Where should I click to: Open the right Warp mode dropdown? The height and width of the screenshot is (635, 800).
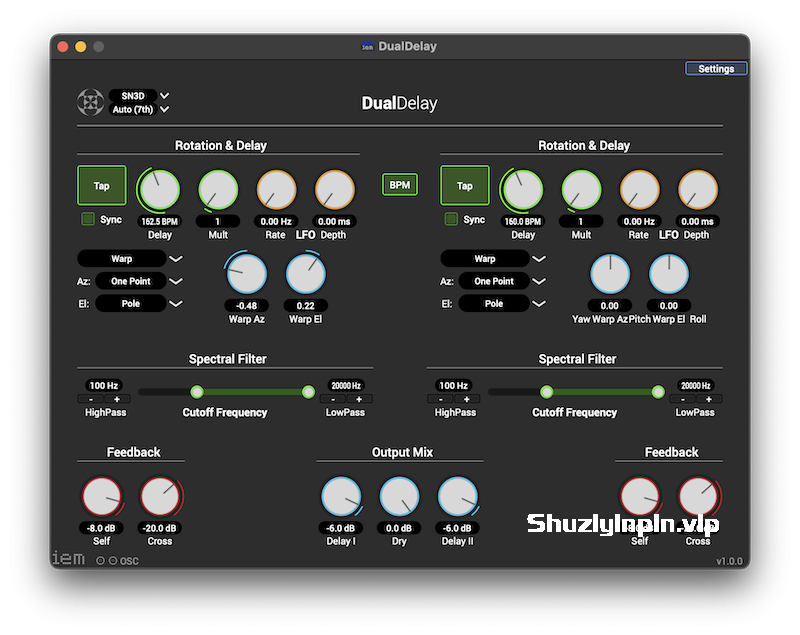click(493, 259)
